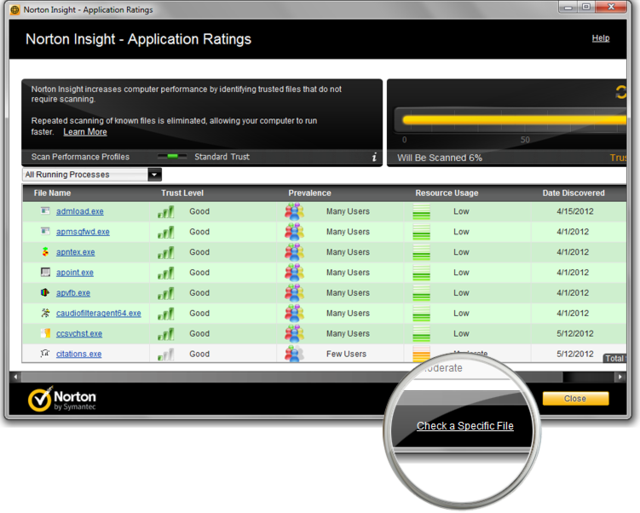Adjust the Standard Trust profile slider
The image size is (640, 513).
click(x=172, y=156)
